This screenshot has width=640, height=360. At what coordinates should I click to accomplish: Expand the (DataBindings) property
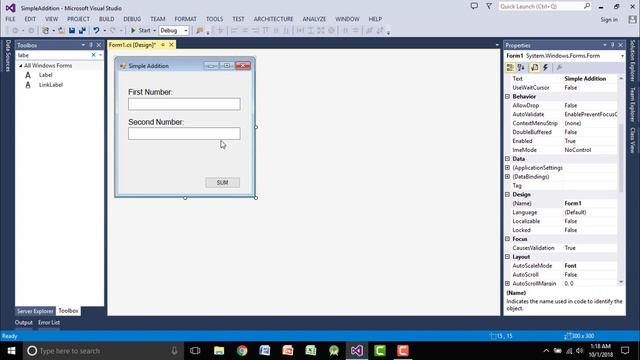pyautogui.click(x=507, y=177)
